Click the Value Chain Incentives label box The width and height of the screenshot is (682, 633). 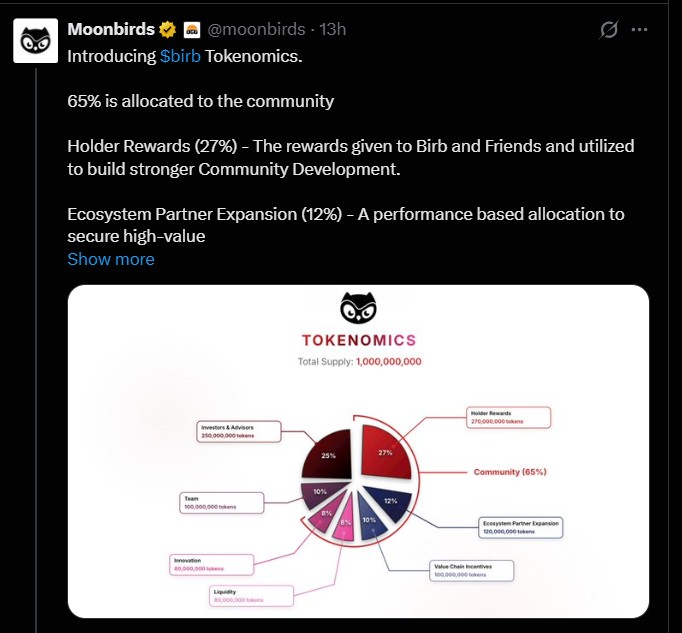475,570
